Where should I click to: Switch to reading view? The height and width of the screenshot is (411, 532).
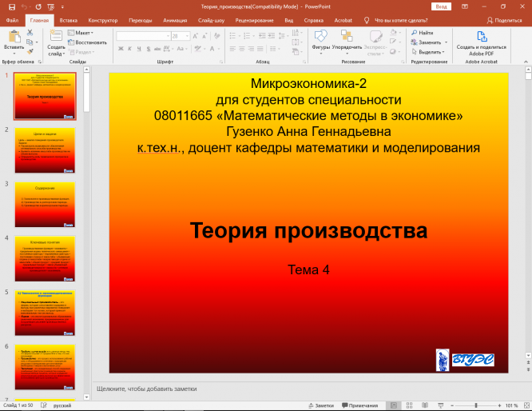[x=423, y=405]
